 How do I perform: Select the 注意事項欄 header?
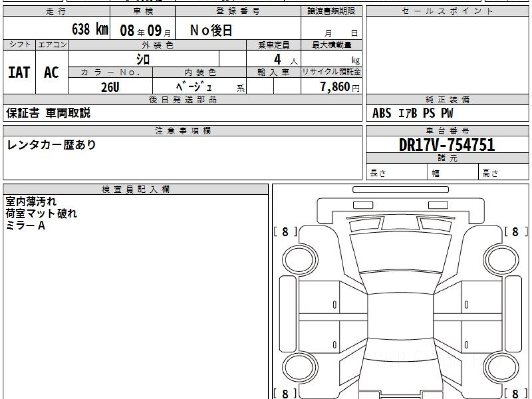(x=183, y=131)
